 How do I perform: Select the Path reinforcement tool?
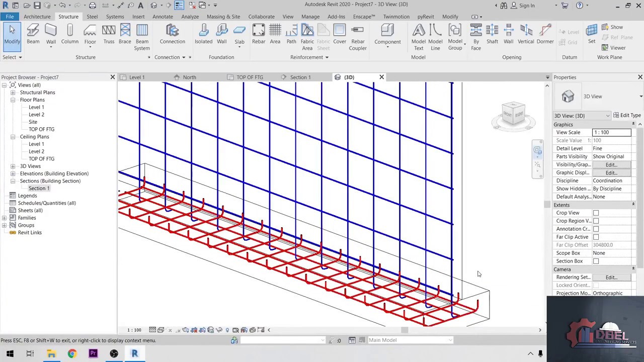291,35
